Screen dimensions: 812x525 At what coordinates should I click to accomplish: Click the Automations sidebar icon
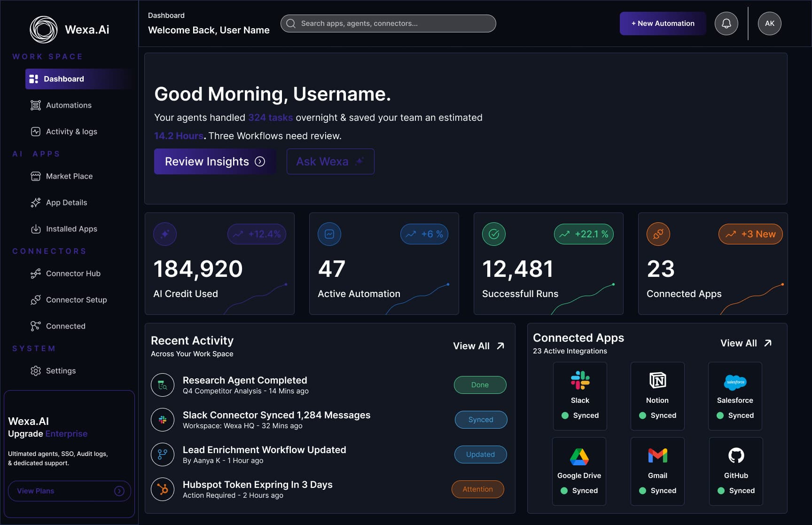(x=36, y=105)
